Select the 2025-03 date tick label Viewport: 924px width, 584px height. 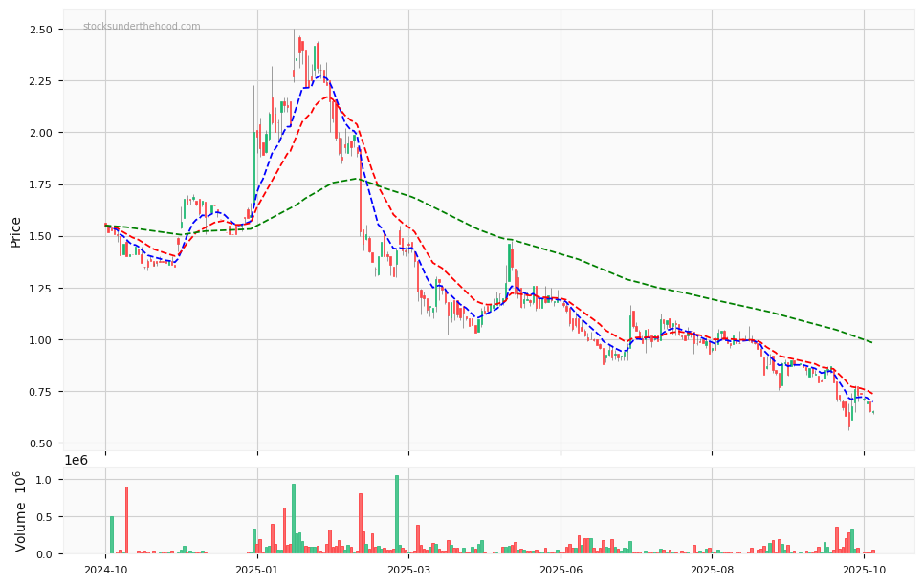[408, 570]
